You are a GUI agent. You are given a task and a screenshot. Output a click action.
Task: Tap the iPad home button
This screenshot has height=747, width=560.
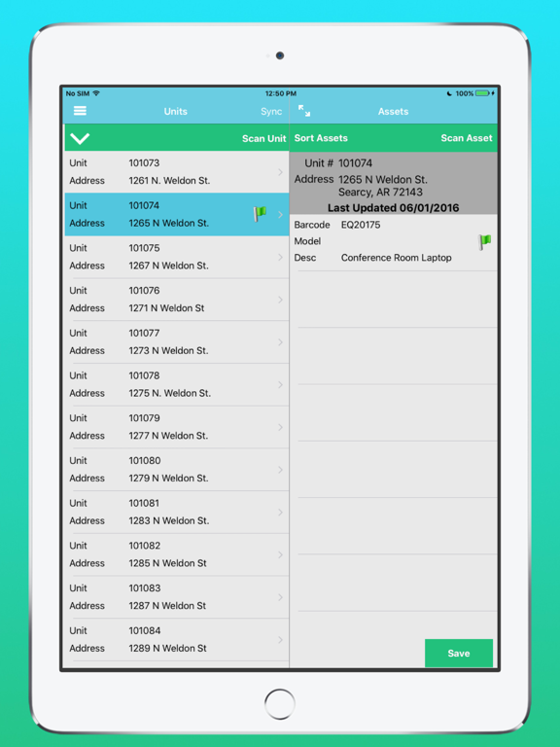(280, 704)
